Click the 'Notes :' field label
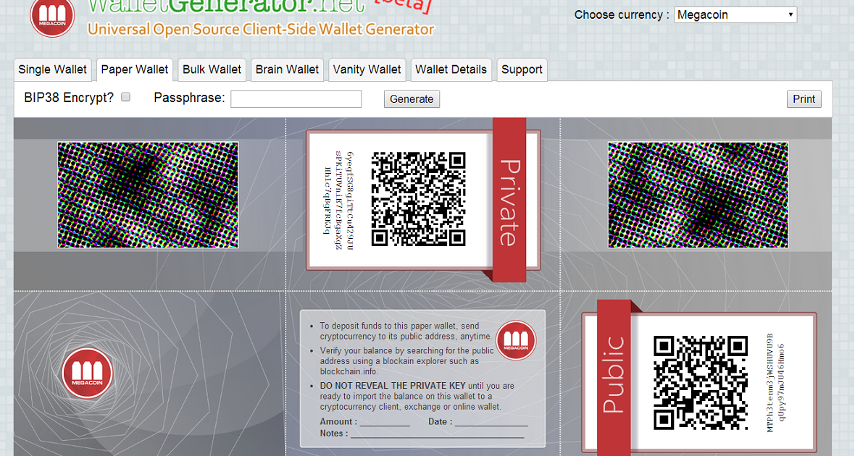868x456 pixels. 334,434
